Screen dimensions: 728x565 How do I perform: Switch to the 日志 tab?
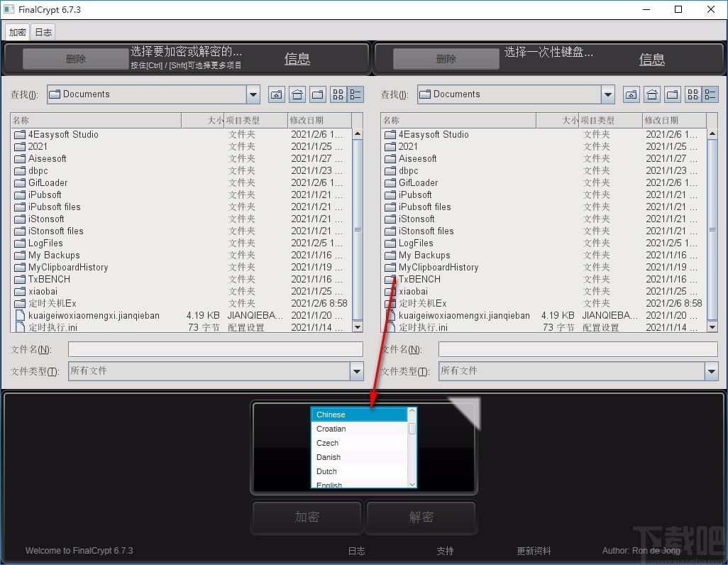(42, 31)
